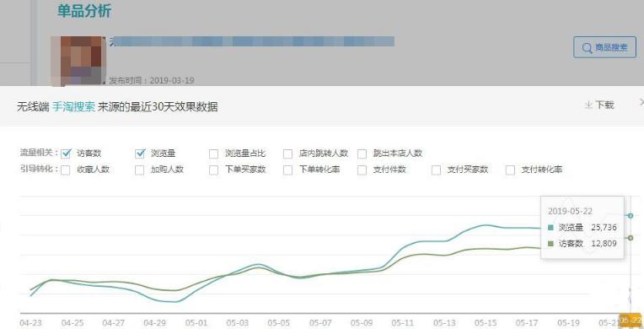The image size is (644, 329).
Task: Click the 下载 download link
Action: coord(599,105)
